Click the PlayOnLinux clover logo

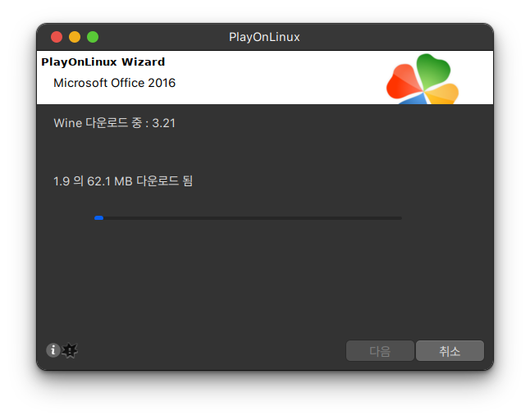[423, 79]
